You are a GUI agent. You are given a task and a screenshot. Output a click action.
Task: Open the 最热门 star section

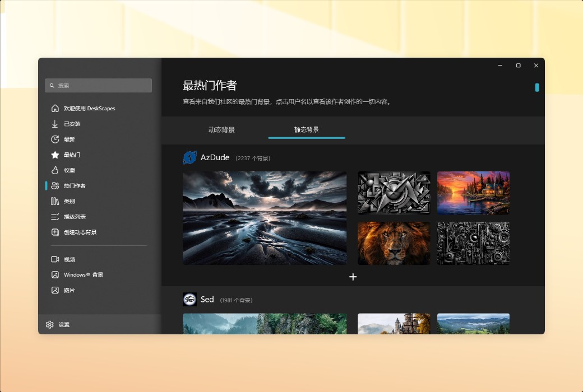tap(76, 155)
